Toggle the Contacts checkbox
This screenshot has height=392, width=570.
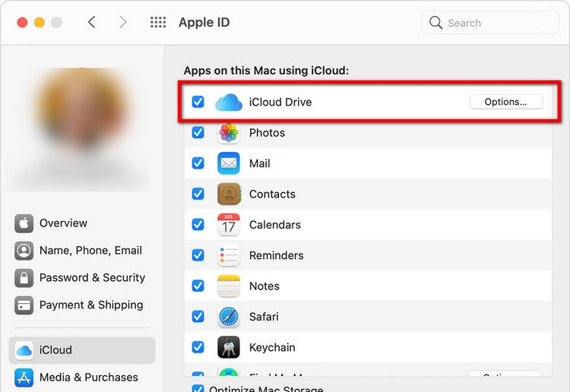198,194
